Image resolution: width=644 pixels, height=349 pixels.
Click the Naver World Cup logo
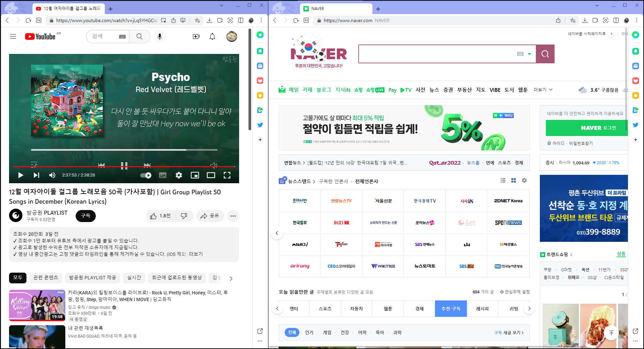coord(318,52)
